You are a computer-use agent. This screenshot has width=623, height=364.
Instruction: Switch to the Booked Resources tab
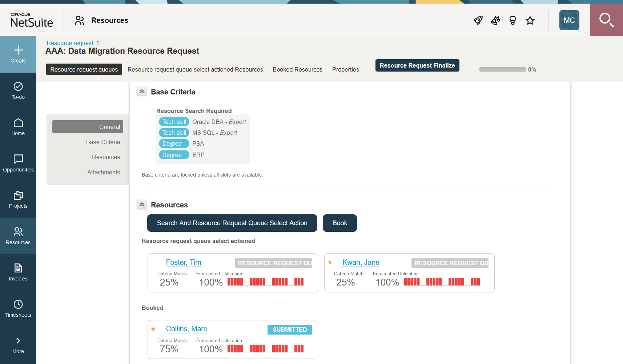tap(297, 69)
